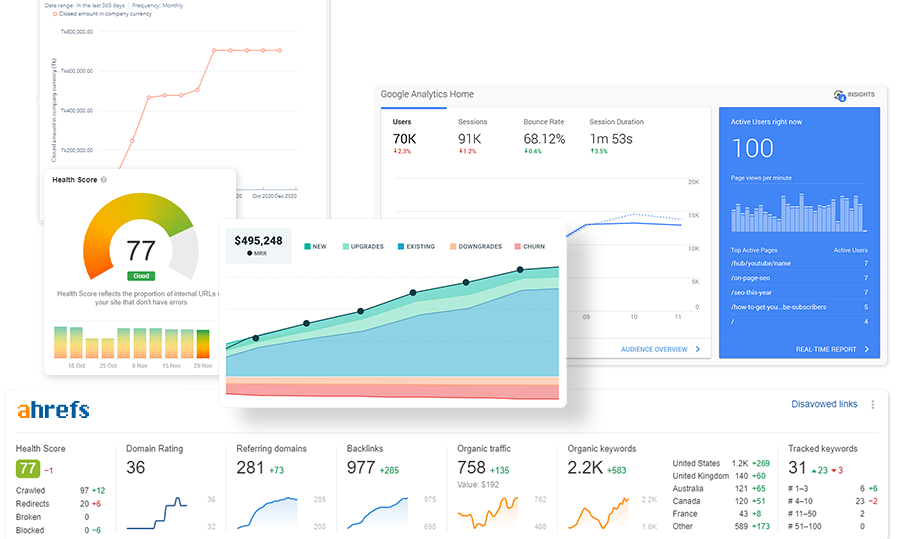Click the green Health Score 77 badge
Viewport: 900px width, 539px height.
(28, 468)
